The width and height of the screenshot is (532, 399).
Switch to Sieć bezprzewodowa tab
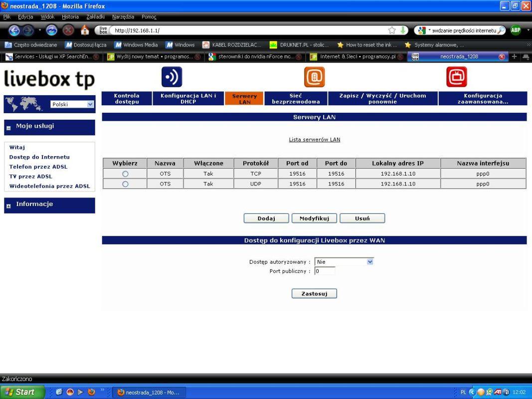[296, 98]
